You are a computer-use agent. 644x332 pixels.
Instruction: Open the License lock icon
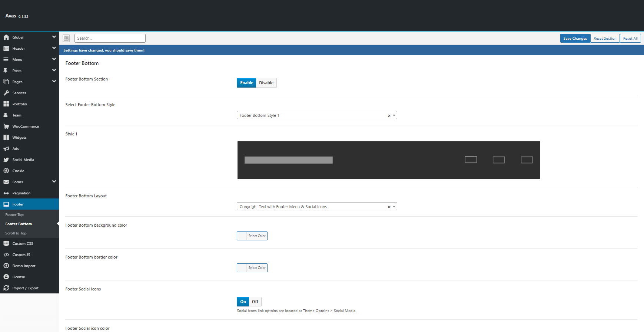coord(6,277)
